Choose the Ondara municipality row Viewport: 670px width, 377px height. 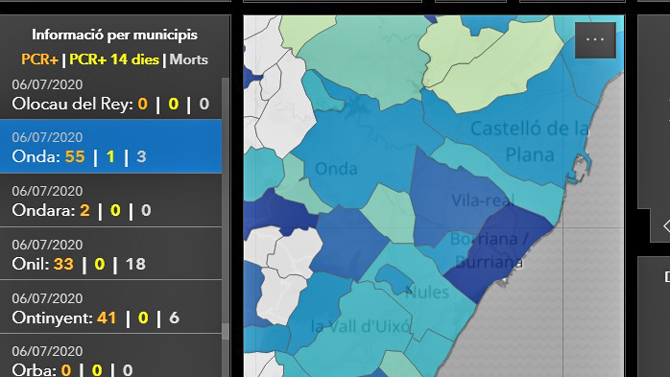111,200
